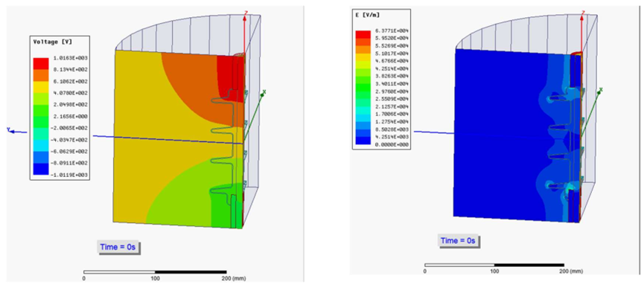Click the green X axis label in E-field plot
644x287 pixels.
601,89
